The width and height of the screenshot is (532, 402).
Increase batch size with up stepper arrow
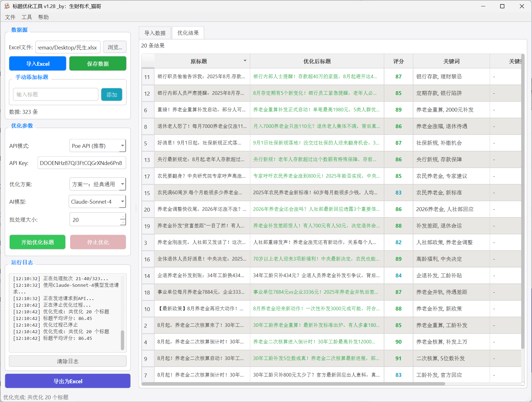coord(123,217)
